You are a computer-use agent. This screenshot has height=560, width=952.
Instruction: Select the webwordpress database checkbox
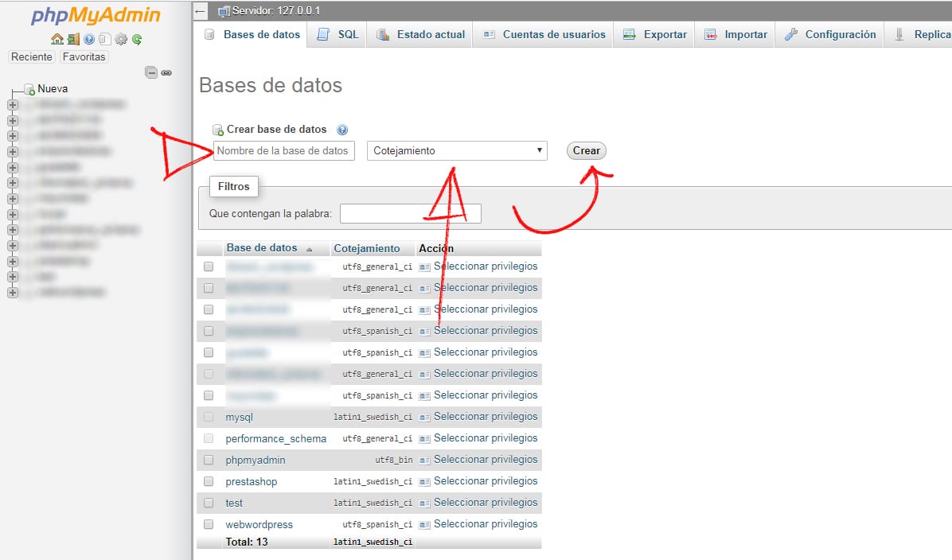[209, 524]
